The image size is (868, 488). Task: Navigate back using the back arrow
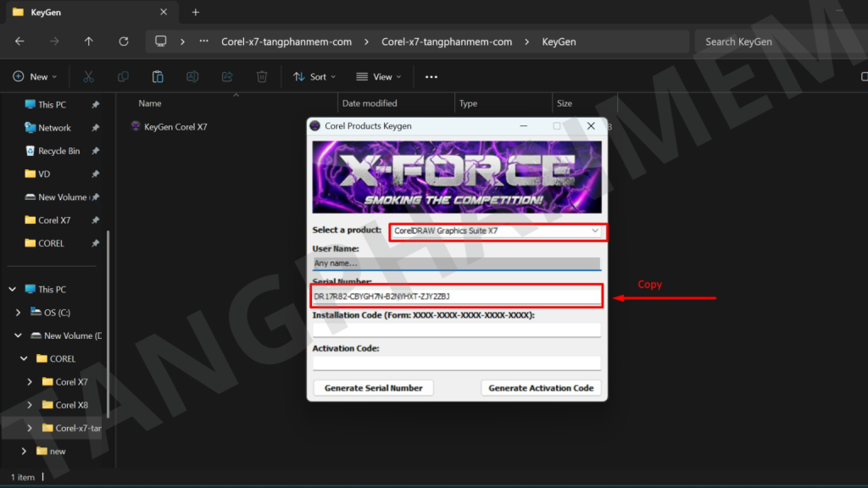[19, 42]
